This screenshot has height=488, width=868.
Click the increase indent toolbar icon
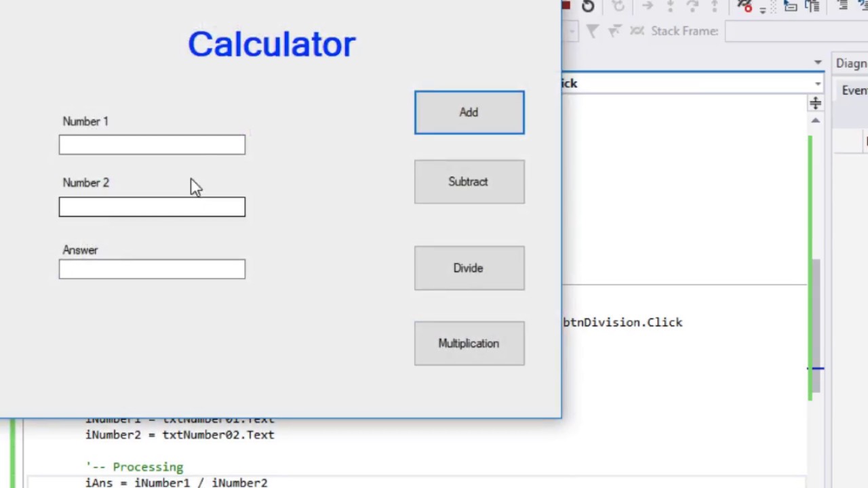click(x=843, y=5)
